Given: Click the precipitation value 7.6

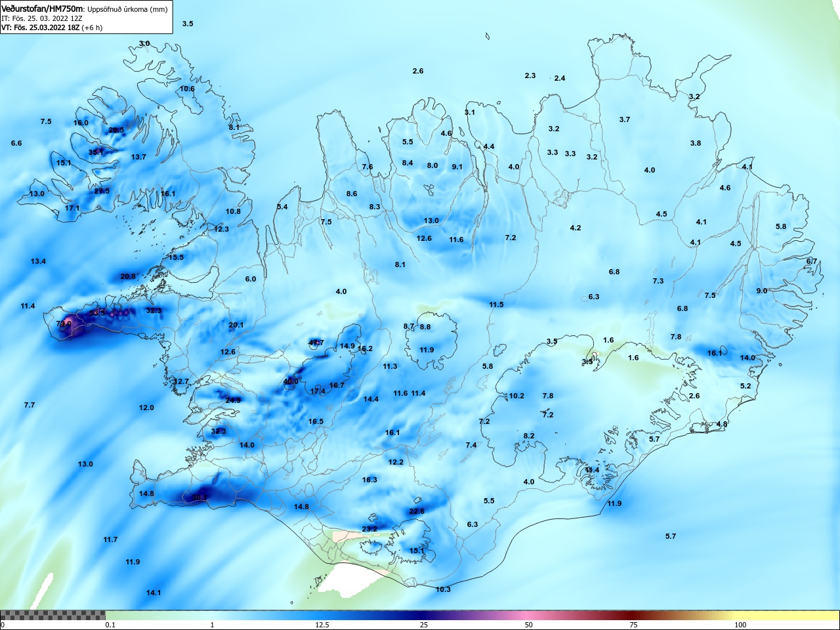Looking at the screenshot, I should (367, 167).
